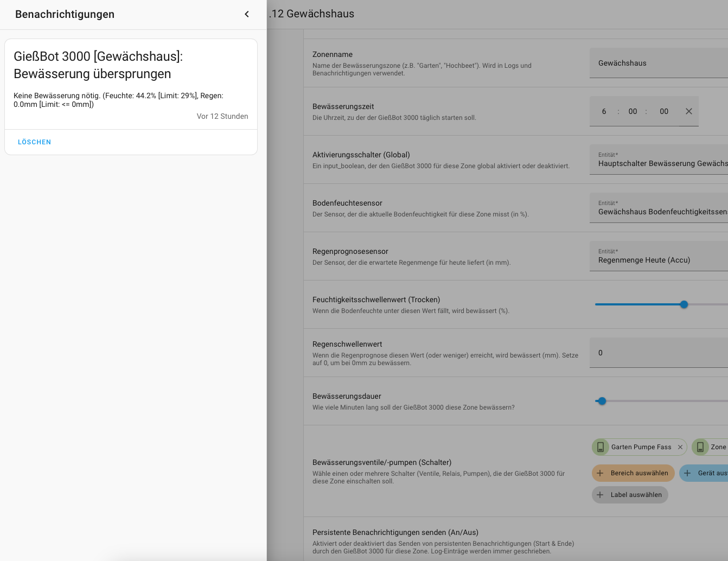Click the Label auswählen button
This screenshot has height=561, width=728.
coord(630,495)
